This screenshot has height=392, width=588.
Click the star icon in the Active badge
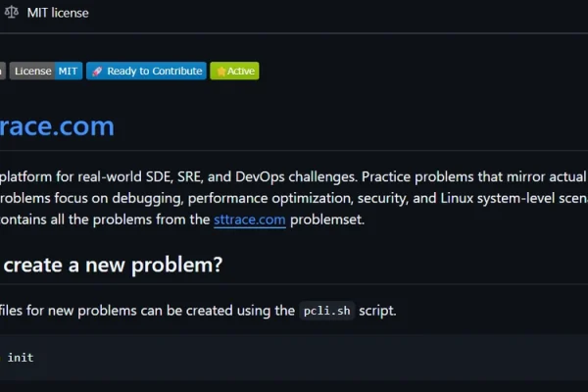220,72
